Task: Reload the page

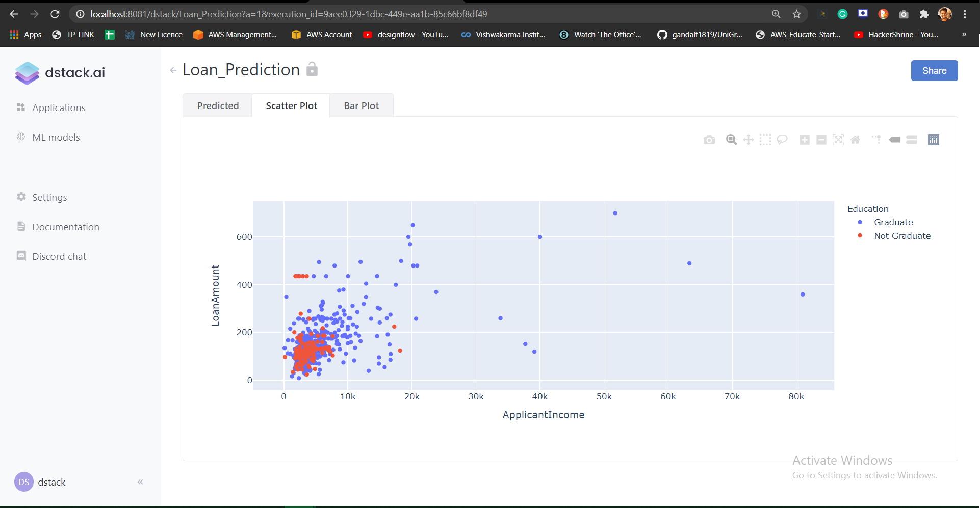Action: point(55,14)
